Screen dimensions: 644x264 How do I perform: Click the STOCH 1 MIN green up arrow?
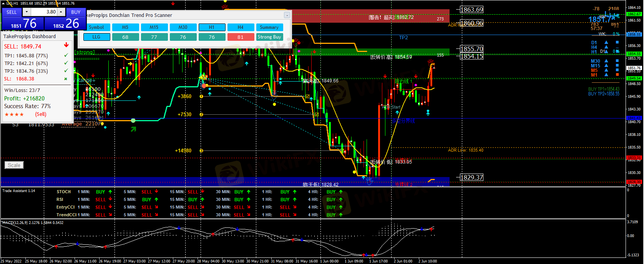pos(110,192)
